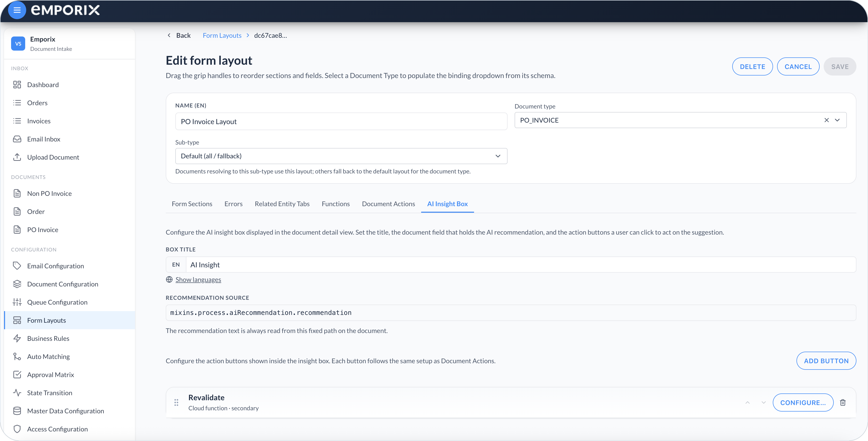Click the Dashboard grid icon
Viewport: 868px width, 441px height.
tap(17, 85)
